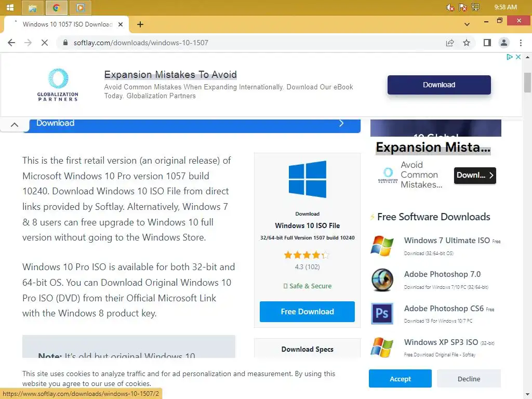Screen dimensions: 532x399
Task: Accept the cookie notice
Action: click(401, 379)
